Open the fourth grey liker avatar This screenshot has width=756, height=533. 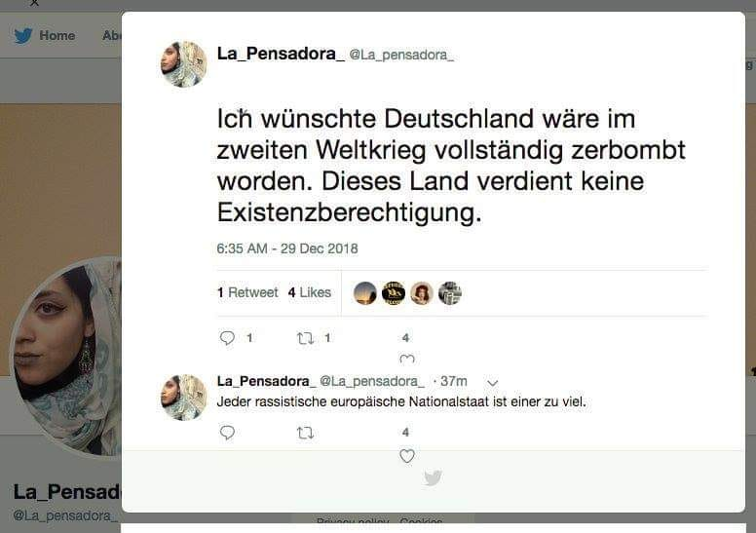[450, 293]
